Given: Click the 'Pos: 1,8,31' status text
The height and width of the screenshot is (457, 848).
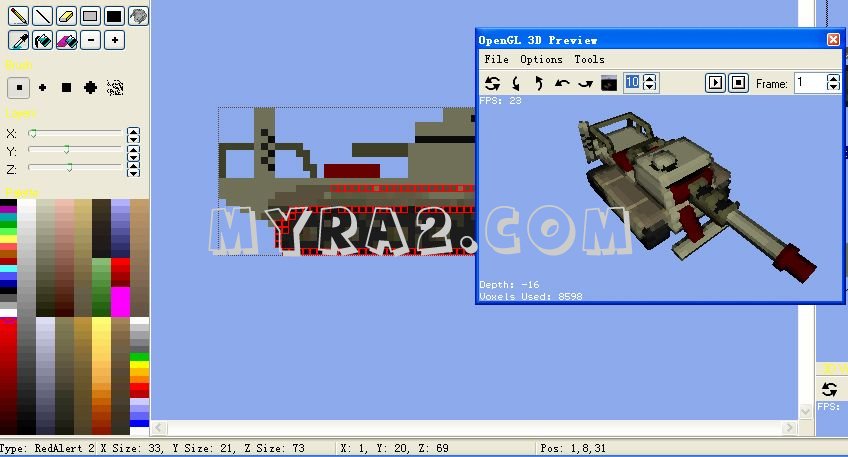Looking at the screenshot, I should tap(573, 448).
